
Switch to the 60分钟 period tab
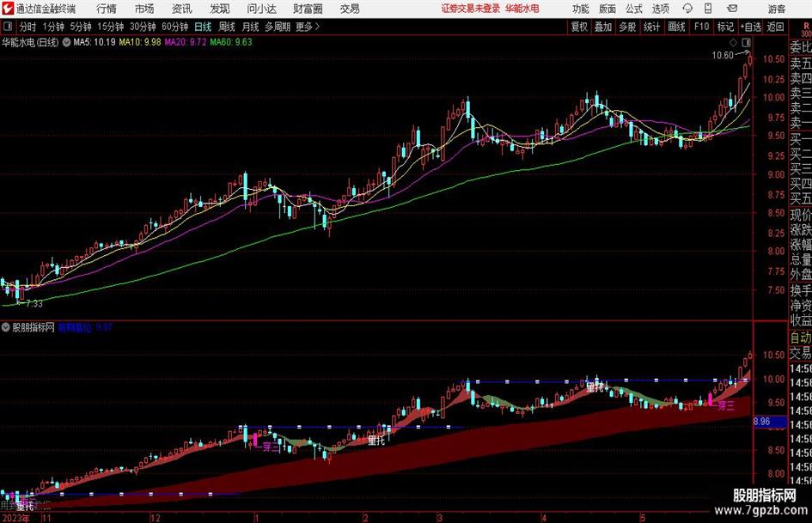(x=174, y=27)
